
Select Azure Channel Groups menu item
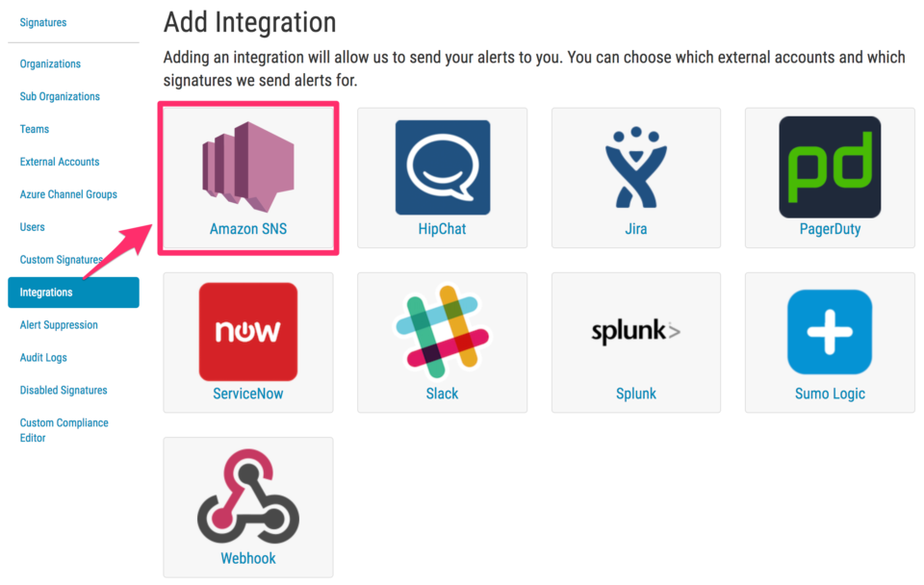pos(68,194)
